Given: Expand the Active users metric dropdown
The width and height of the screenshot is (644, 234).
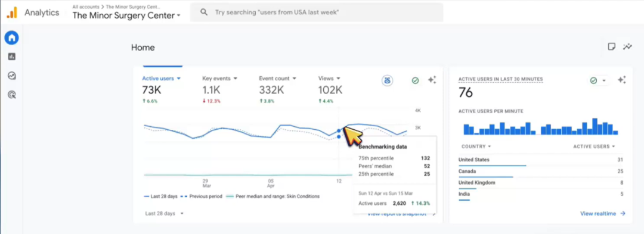Looking at the screenshot, I should (x=179, y=78).
